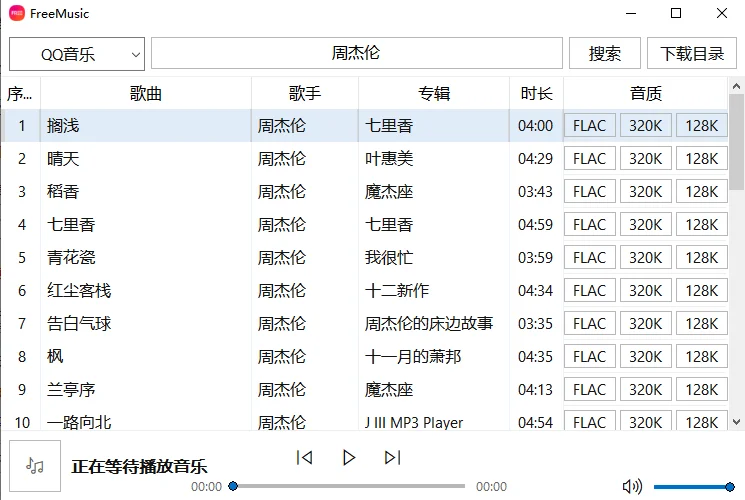Download 青花瓷 in FLAC quality

click(590, 258)
